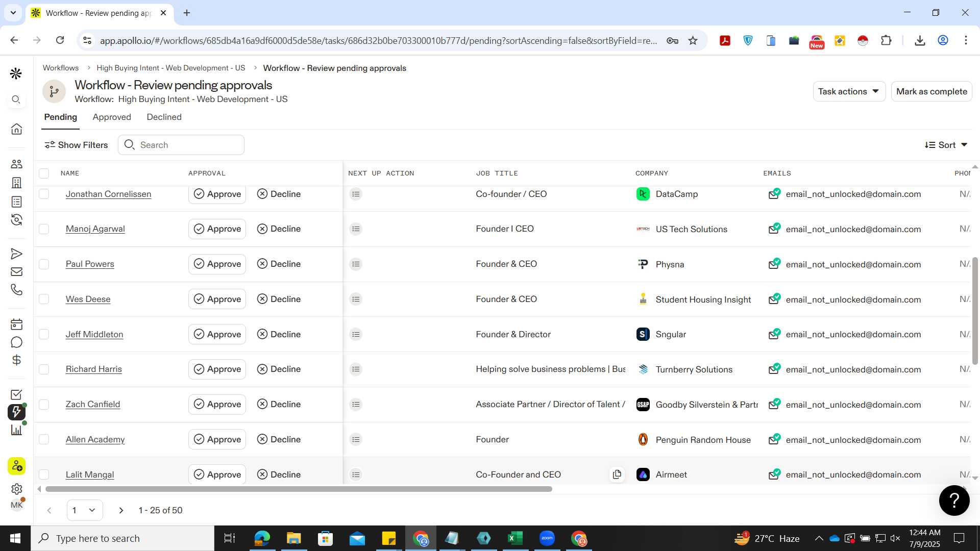Screen dimensions: 980x551
Task: Open the Calls phone icon in sidebar
Action: point(16,289)
